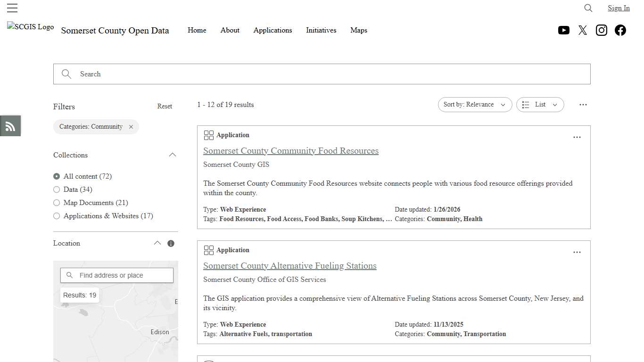The image size is (644, 362).
Task: Open Somerset County Community Food Resources
Action: tap(291, 151)
